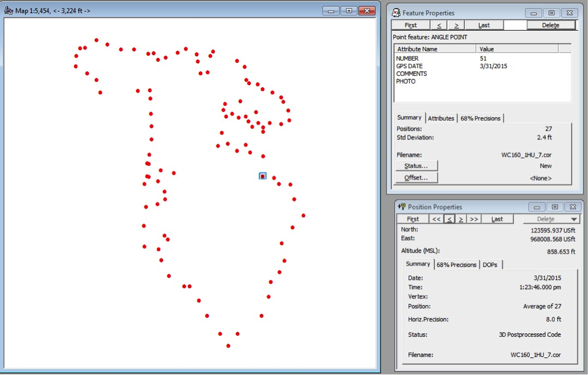This screenshot has height=375, width=588.
Task: Open the Status... dialog
Action: tap(416, 166)
